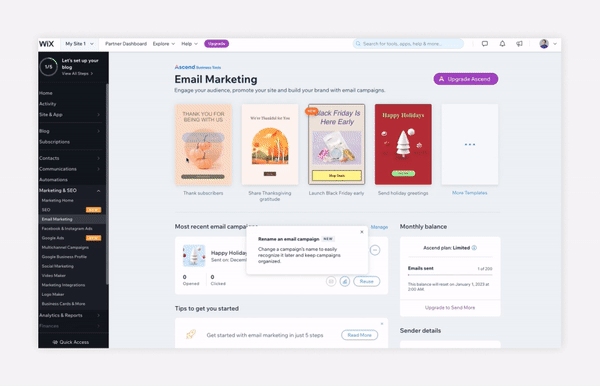Open Multichannel Campaigns

[x=65, y=248]
